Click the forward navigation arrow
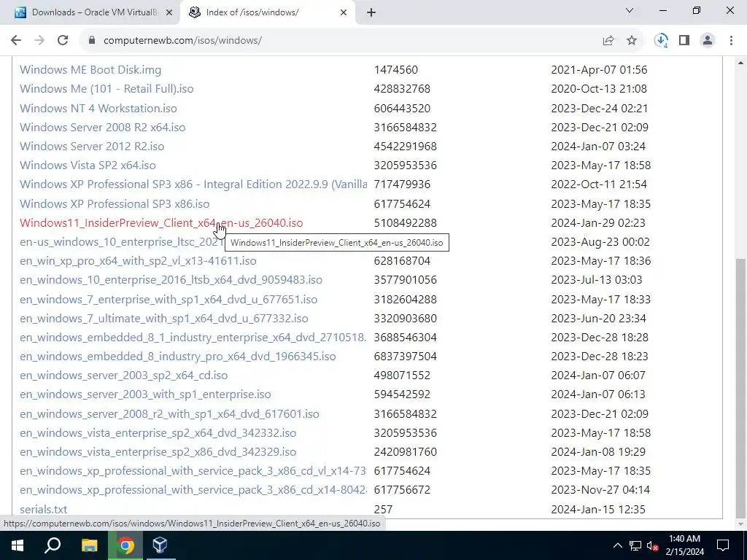 (39, 41)
